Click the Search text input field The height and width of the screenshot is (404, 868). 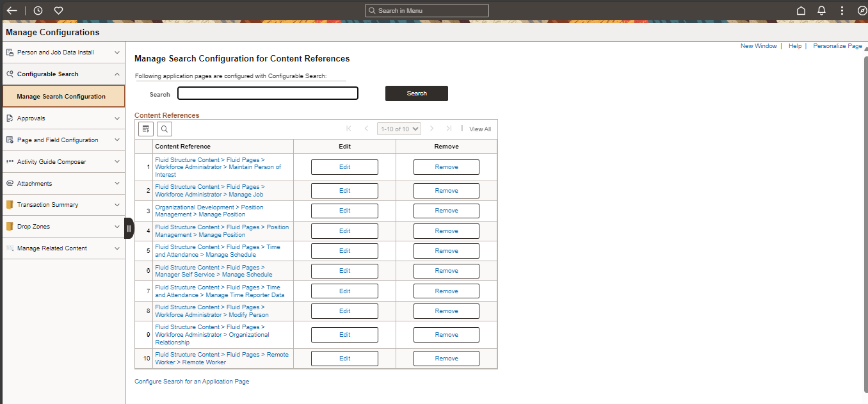(x=268, y=93)
